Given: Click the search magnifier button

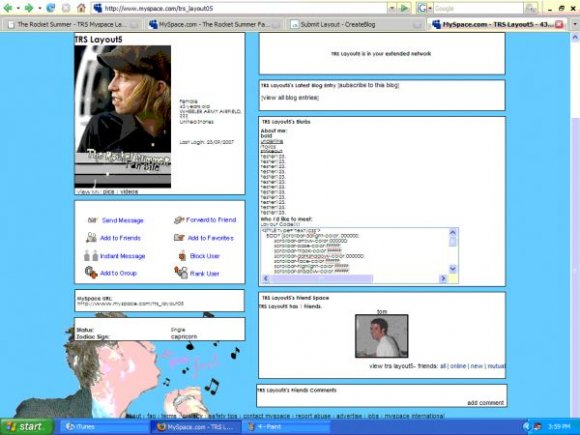Looking at the screenshot, I should (x=531, y=8).
